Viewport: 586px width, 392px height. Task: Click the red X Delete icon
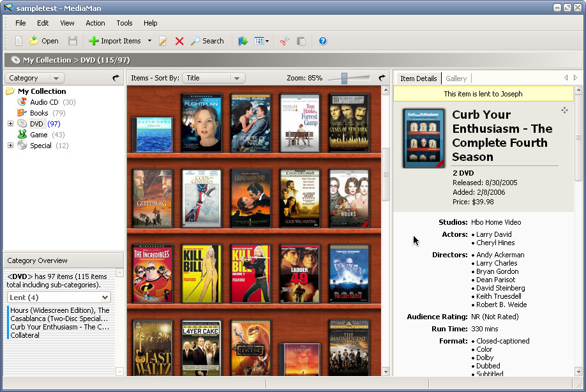(179, 41)
